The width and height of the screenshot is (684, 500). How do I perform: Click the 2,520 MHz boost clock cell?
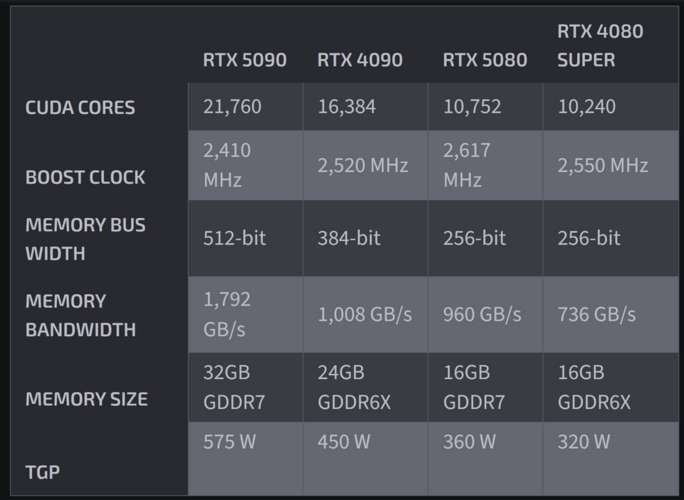point(366,165)
